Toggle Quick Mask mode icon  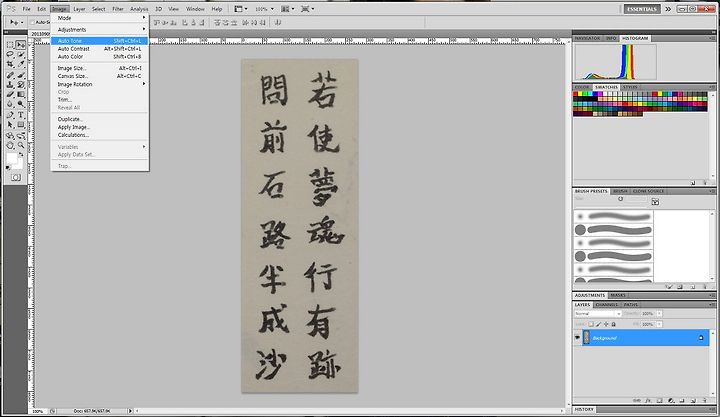click(x=16, y=177)
